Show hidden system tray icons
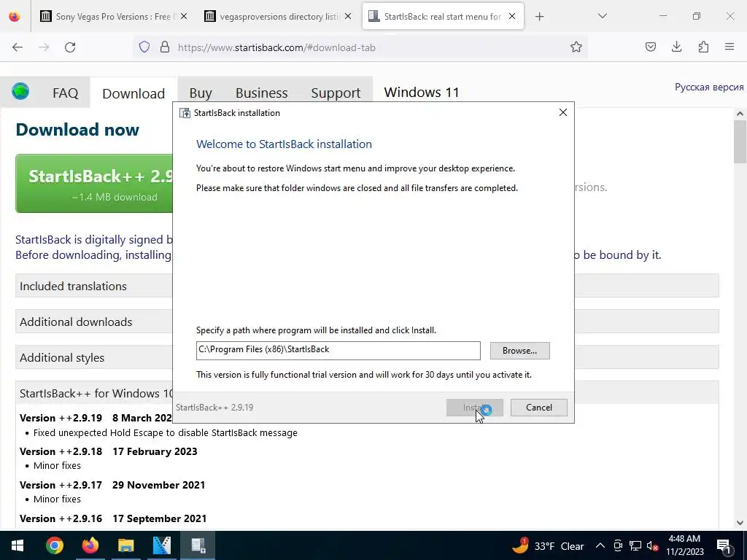Viewport: 747px width, 560px height. click(600, 545)
